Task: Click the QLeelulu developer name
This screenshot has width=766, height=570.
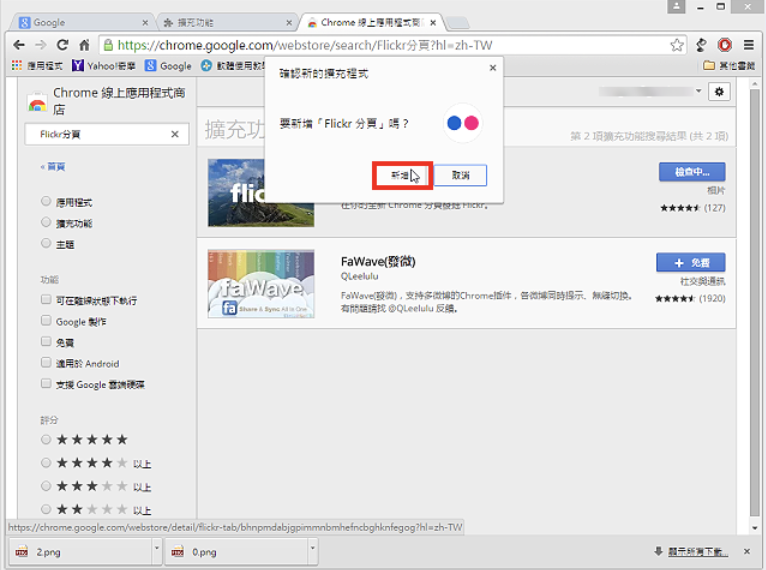Action: (x=360, y=276)
